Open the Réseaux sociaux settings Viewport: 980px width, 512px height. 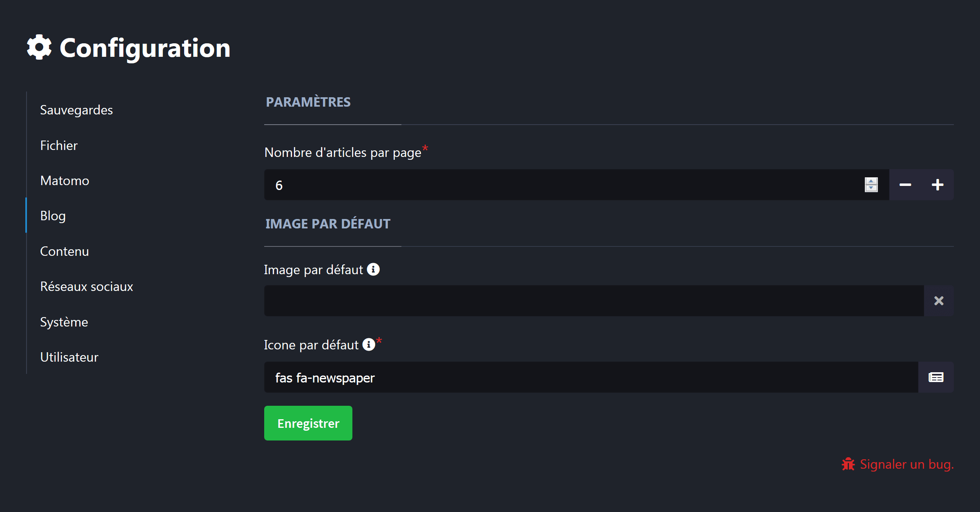point(87,286)
